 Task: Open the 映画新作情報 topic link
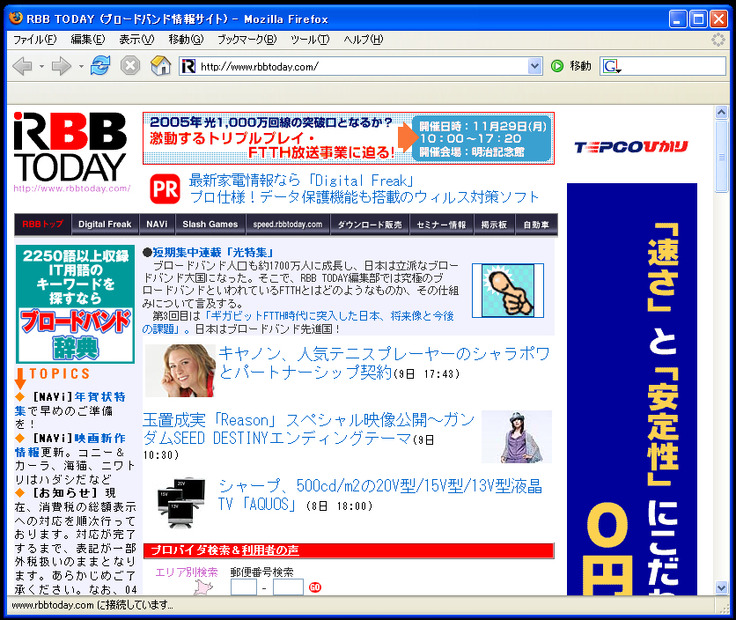[70, 445]
